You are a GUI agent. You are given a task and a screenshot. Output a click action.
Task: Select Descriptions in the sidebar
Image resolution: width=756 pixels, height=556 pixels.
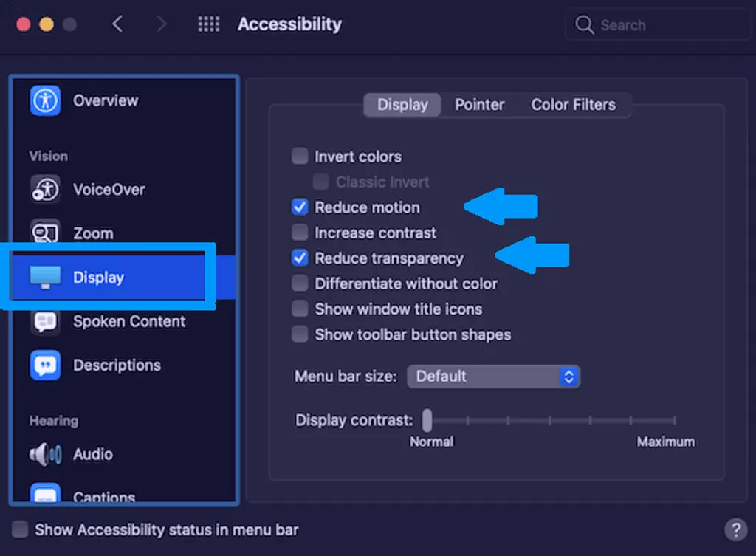coord(117,365)
